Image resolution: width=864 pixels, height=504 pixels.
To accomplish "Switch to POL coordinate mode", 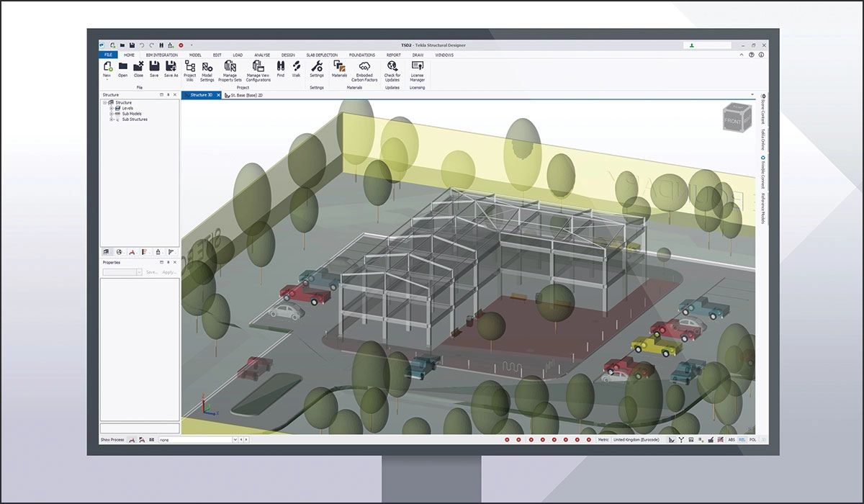I will coord(753,439).
